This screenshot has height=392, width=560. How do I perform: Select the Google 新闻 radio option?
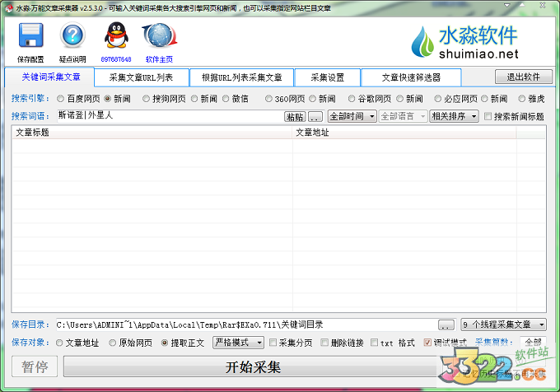pyautogui.click(x=400, y=99)
